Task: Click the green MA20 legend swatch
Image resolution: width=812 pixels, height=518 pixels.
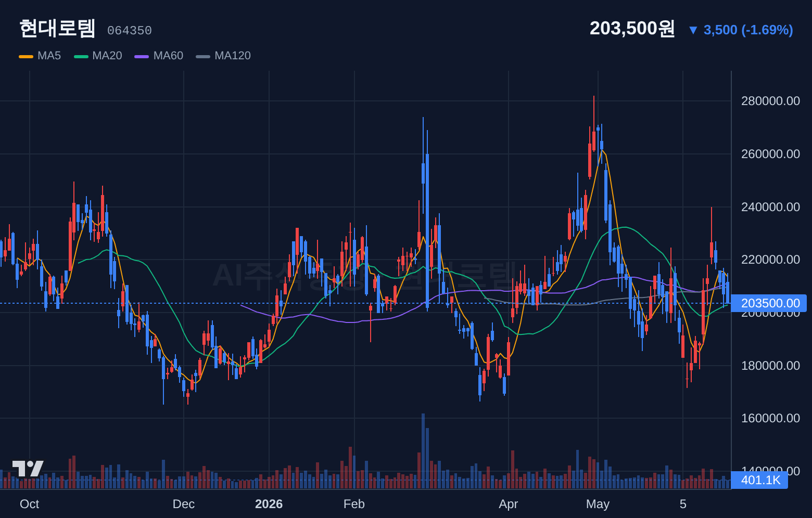Action: [x=81, y=56]
